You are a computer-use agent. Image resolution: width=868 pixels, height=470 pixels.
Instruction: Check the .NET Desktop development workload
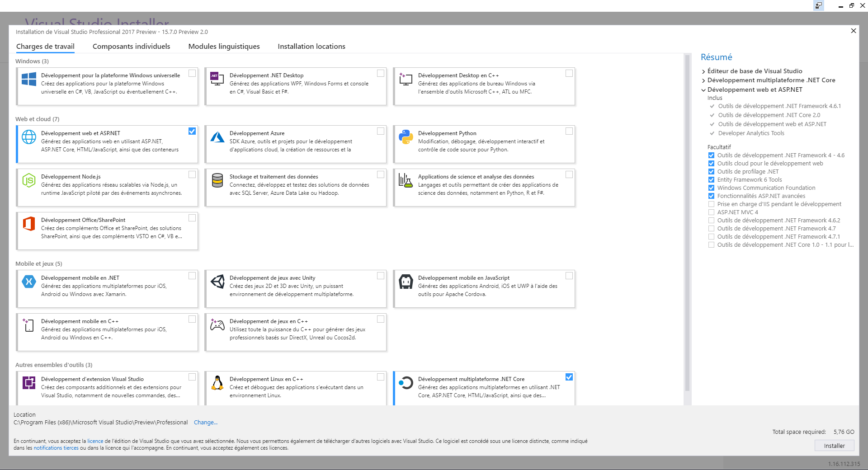pyautogui.click(x=381, y=73)
